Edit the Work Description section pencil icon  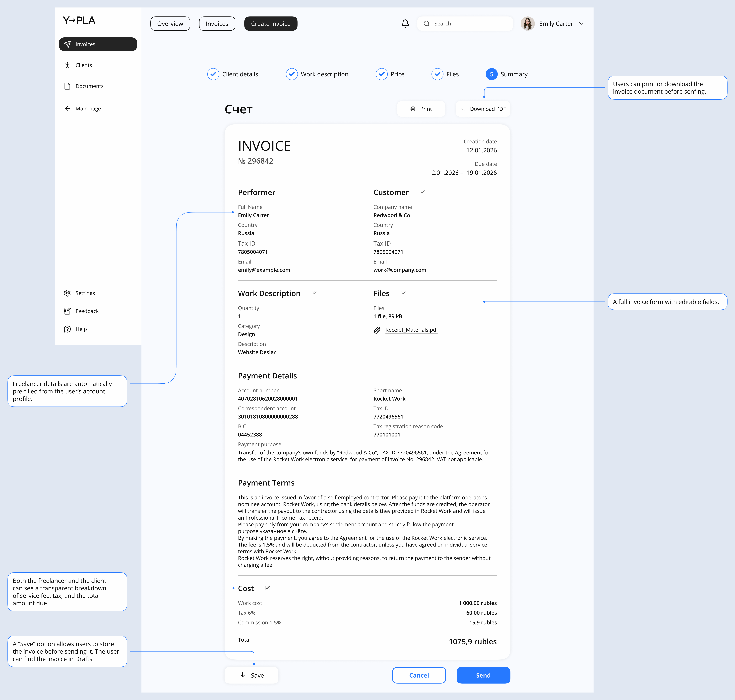[314, 293]
